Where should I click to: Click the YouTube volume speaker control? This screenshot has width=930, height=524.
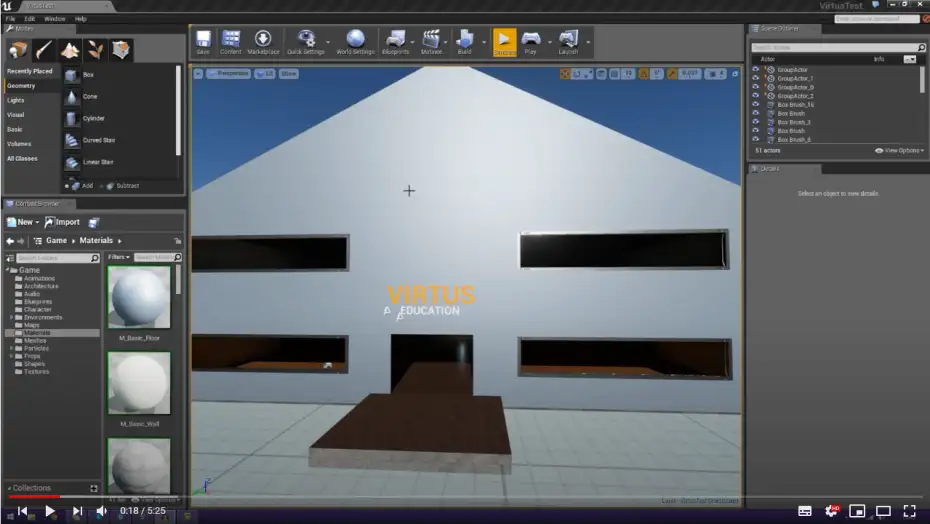coord(102,511)
